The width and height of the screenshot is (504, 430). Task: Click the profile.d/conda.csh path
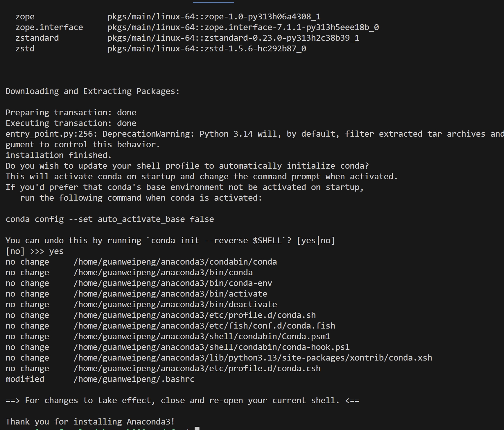(197, 368)
